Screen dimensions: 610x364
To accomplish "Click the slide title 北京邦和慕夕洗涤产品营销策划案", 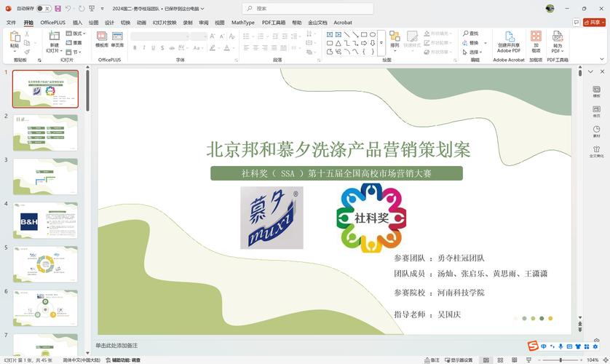I will (x=338, y=150).
